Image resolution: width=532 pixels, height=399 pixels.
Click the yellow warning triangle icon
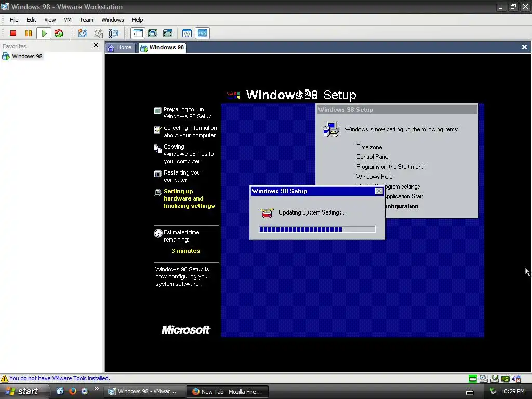tap(4, 378)
